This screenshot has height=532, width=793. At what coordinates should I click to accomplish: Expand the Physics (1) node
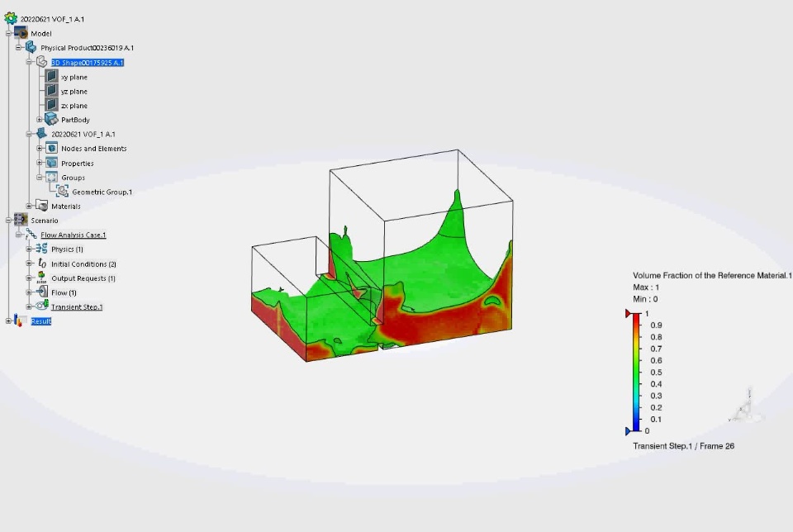coord(29,249)
